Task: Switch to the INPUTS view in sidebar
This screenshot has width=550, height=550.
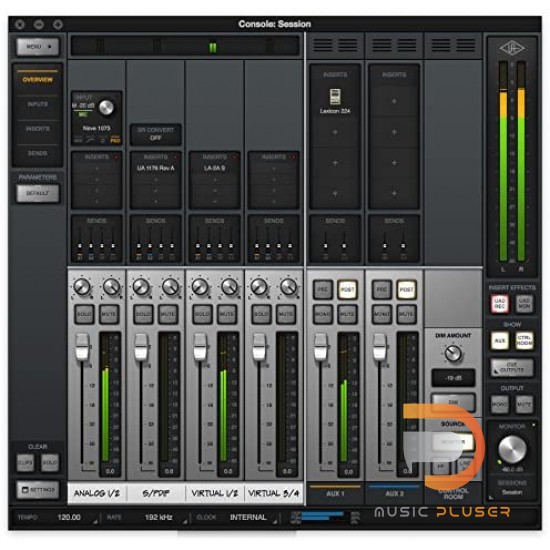Action: [38, 104]
